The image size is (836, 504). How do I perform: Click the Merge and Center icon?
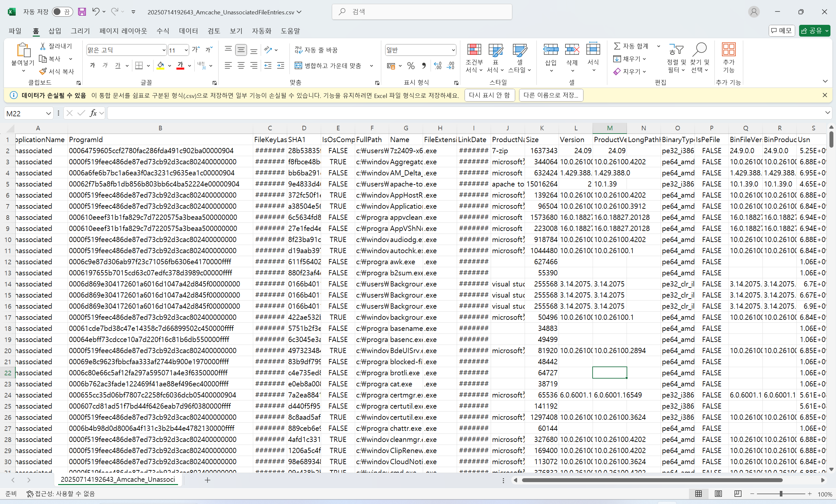(x=298, y=65)
